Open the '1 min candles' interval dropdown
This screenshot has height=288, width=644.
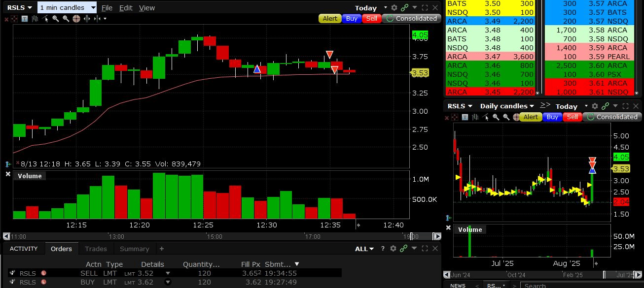[x=68, y=7]
